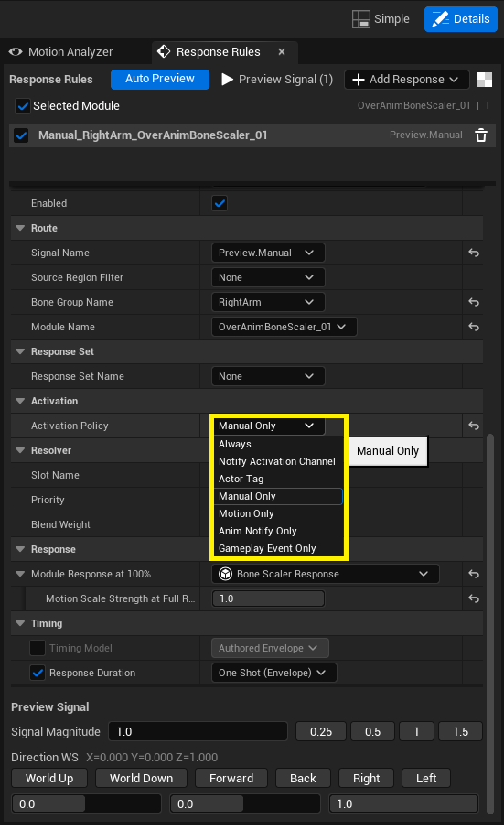The height and width of the screenshot is (830, 504).
Task: Reset Motion Scale Strength to default
Action: coord(474,598)
